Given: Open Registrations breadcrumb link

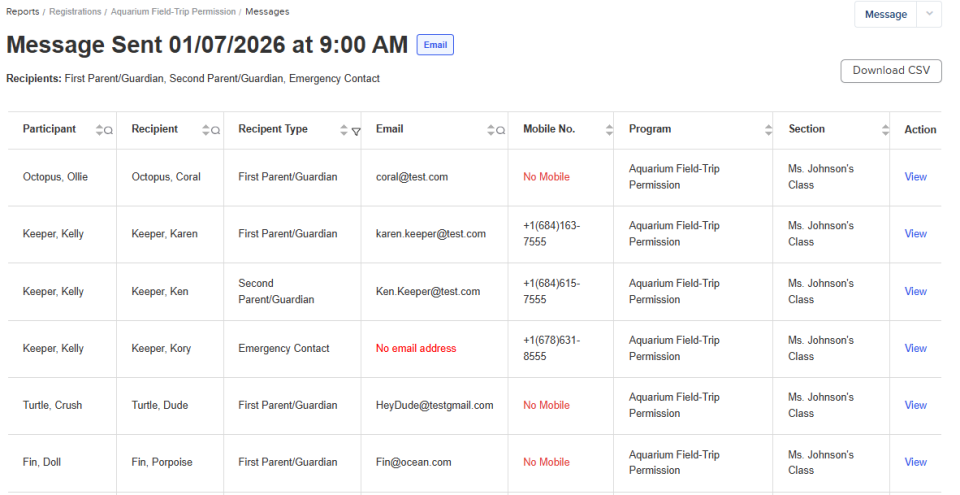Looking at the screenshot, I should 75,12.
